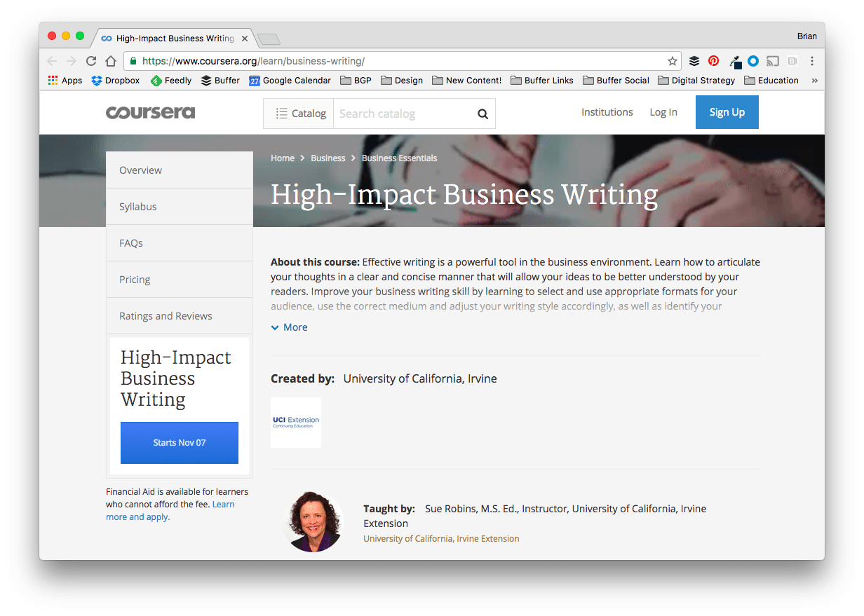The image size is (864, 616).
Task: Click the search magnifier in the catalog bar
Action: (482, 113)
